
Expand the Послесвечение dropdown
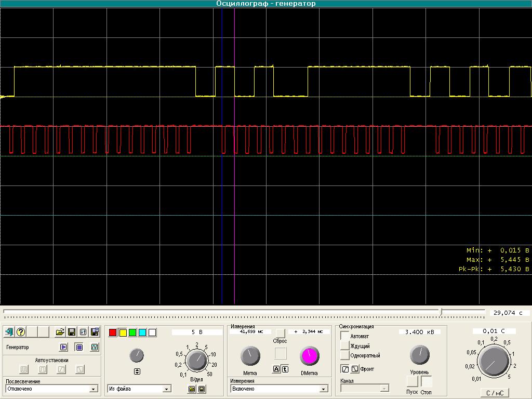[x=94, y=389]
